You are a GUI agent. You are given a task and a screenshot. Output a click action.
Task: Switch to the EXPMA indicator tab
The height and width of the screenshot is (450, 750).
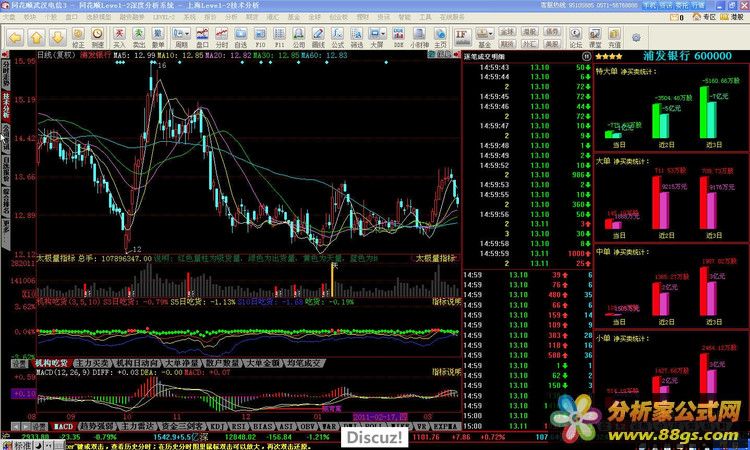(x=444, y=426)
